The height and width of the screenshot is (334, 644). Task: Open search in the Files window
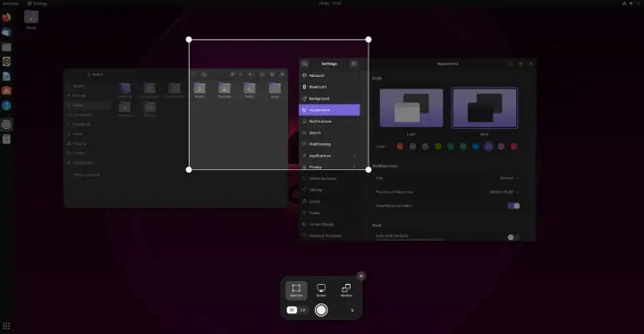[x=204, y=74]
